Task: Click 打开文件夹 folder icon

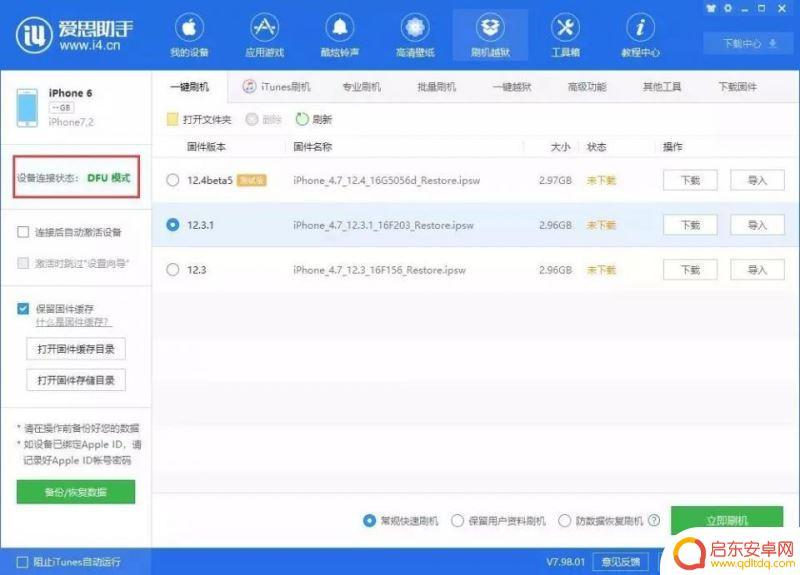Action: coord(172,119)
